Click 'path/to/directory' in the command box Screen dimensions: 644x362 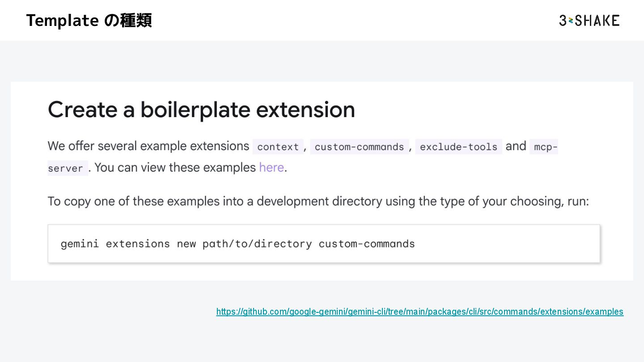click(257, 244)
